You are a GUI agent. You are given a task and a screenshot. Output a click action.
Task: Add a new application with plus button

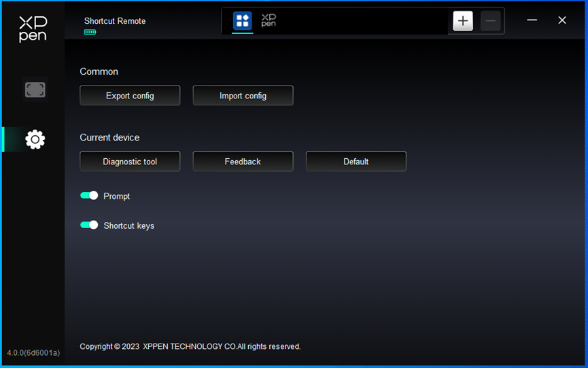click(x=463, y=21)
